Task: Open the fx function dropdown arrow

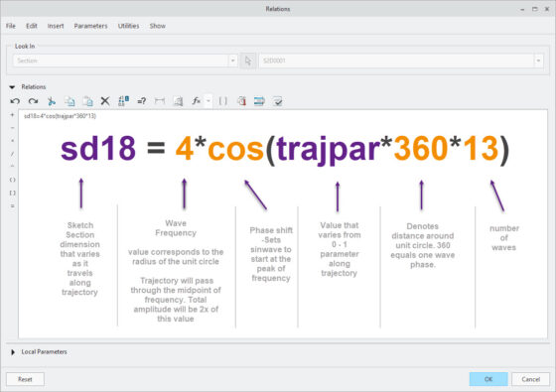Action: pos(208,101)
